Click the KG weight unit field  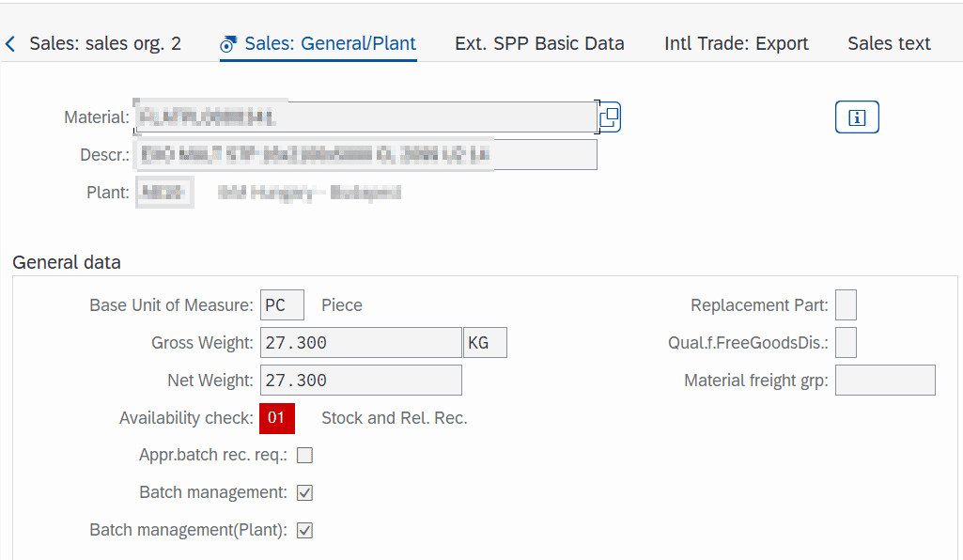485,343
